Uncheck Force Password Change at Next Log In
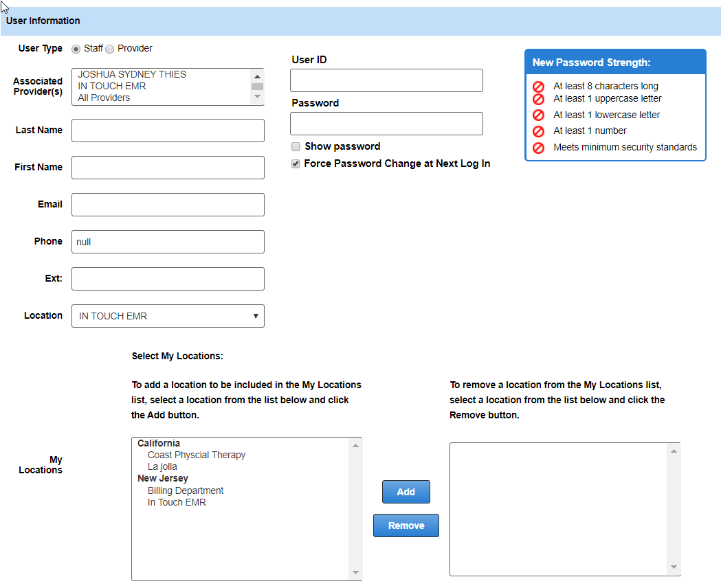This screenshot has height=588, width=721. (296, 164)
